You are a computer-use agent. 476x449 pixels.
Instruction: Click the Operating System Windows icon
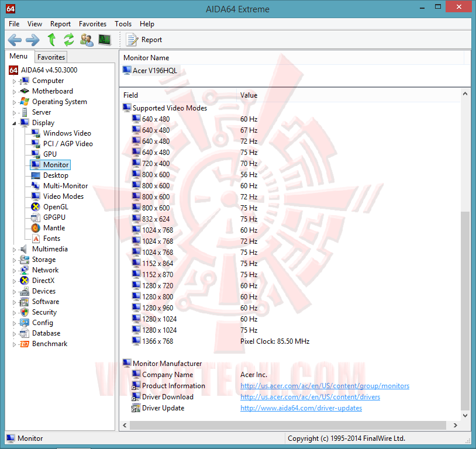coord(25,102)
